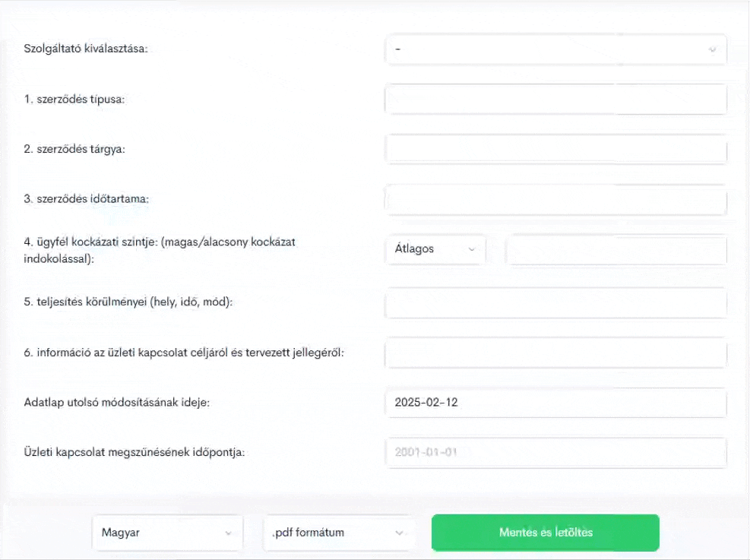Open the Szolgáltató kiválasztása dropdown
Image resolution: width=750 pixels, height=560 pixels.
pyautogui.click(x=555, y=49)
